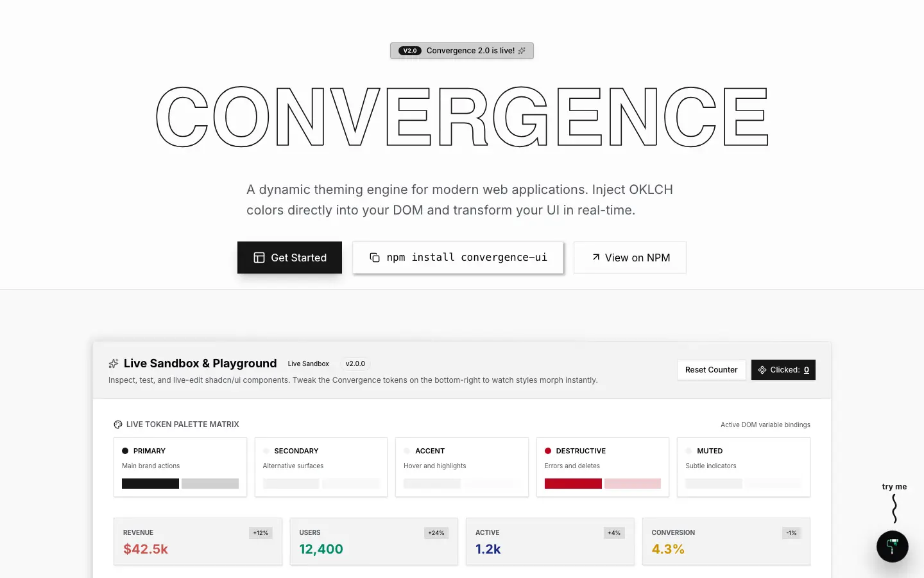The height and width of the screenshot is (578, 924).
Task: Click the arrow icon on View on NPM
Action: pyautogui.click(x=596, y=257)
